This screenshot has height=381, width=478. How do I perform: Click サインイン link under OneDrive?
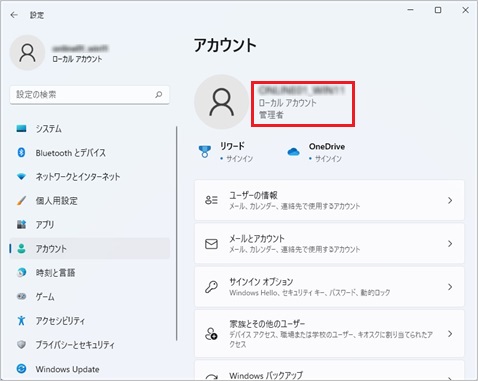[x=328, y=159]
